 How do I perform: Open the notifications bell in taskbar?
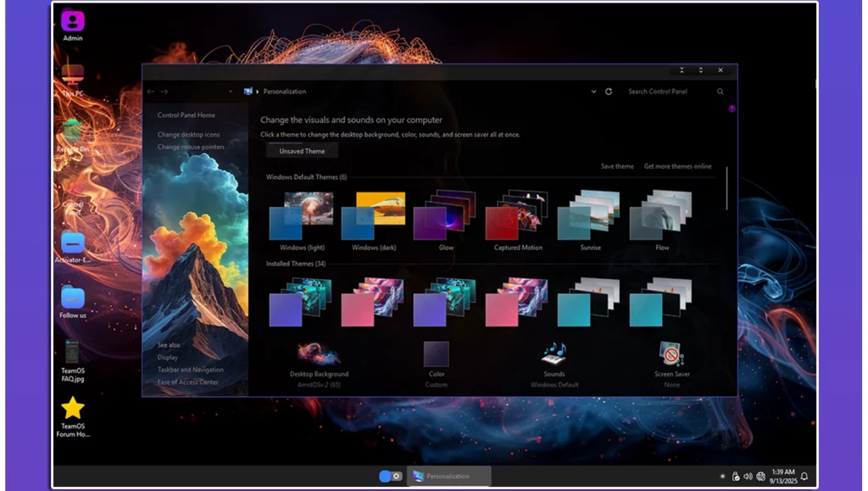click(804, 476)
